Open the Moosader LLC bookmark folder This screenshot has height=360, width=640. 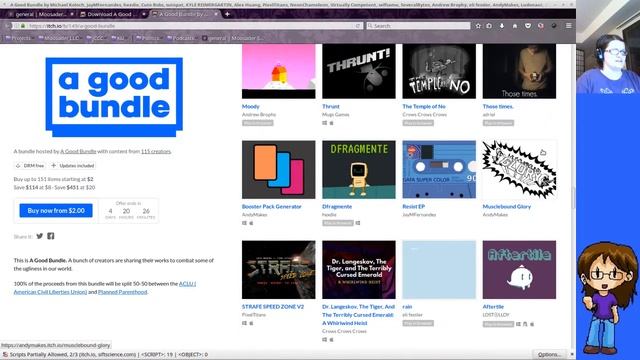click(x=59, y=38)
